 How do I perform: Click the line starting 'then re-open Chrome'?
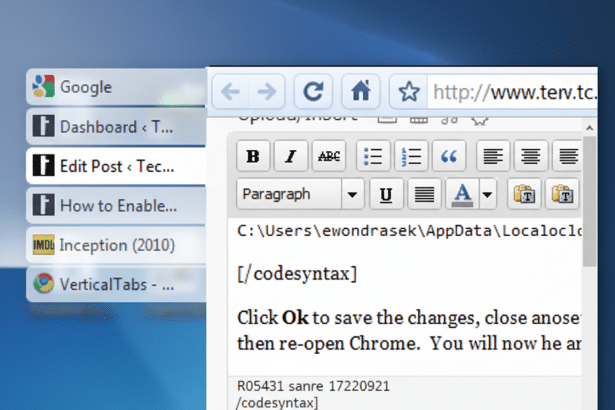(x=409, y=344)
